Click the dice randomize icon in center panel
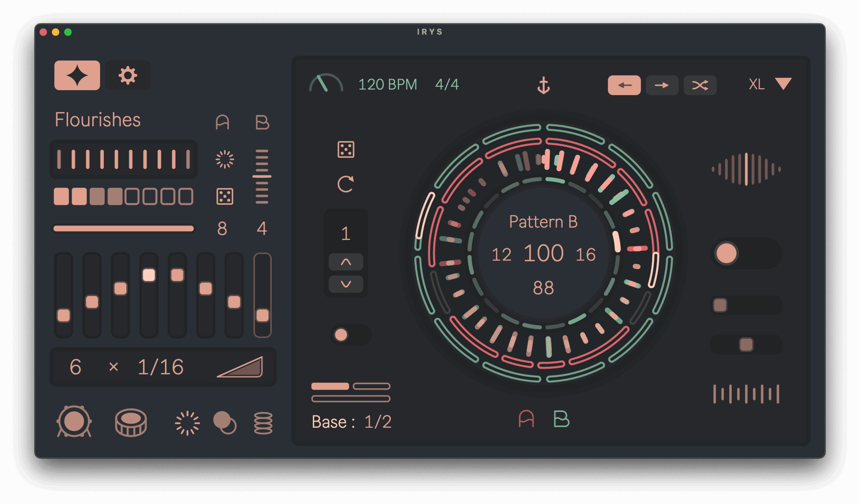 pyautogui.click(x=346, y=149)
